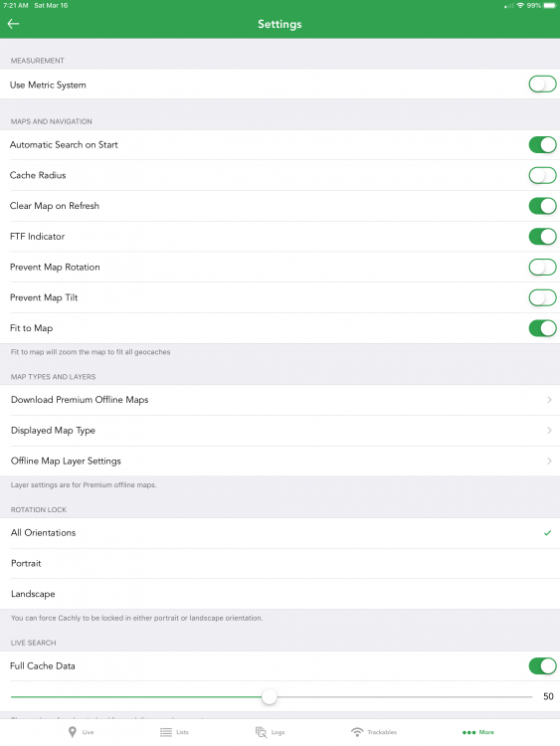Disable the FTF Indicator switch
This screenshot has width=560, height=746.
[x=542, y=237]
